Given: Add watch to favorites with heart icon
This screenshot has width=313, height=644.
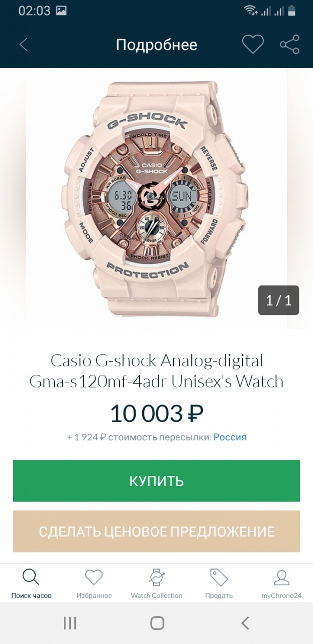Looking at the screenshot, I should click(253, 45).
